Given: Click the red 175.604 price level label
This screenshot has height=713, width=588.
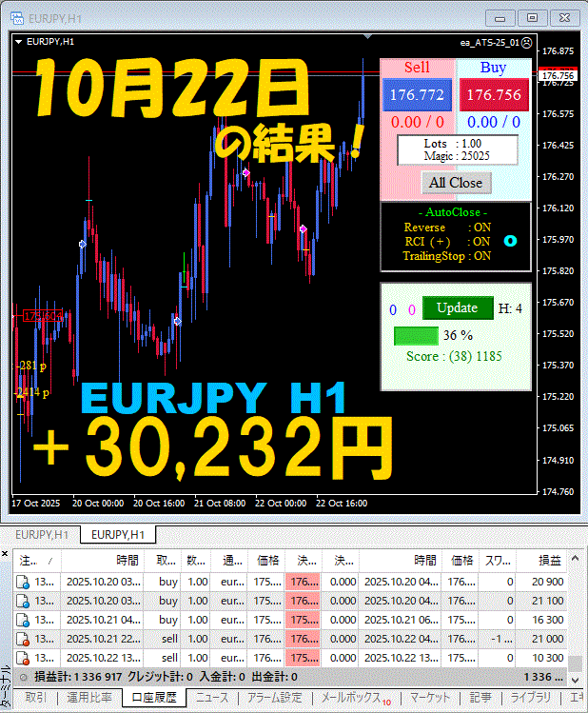Looking at the screenshot, I should click(x=43, y=316).
